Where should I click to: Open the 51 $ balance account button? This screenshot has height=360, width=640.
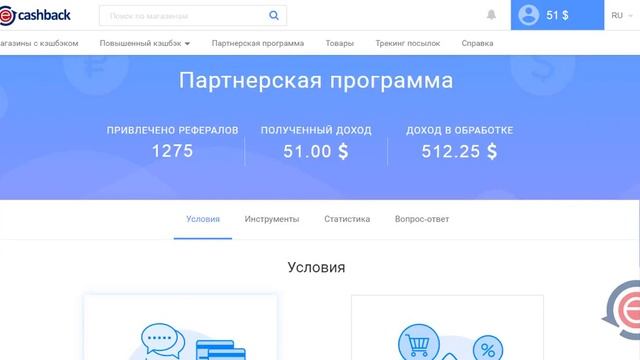pos(557,15)
